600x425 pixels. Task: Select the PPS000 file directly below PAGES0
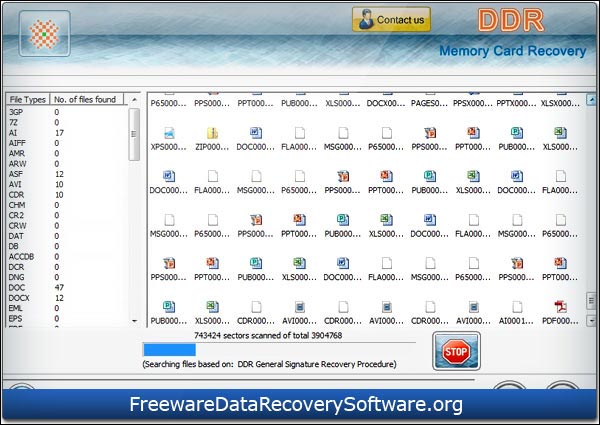coord(430,133)
